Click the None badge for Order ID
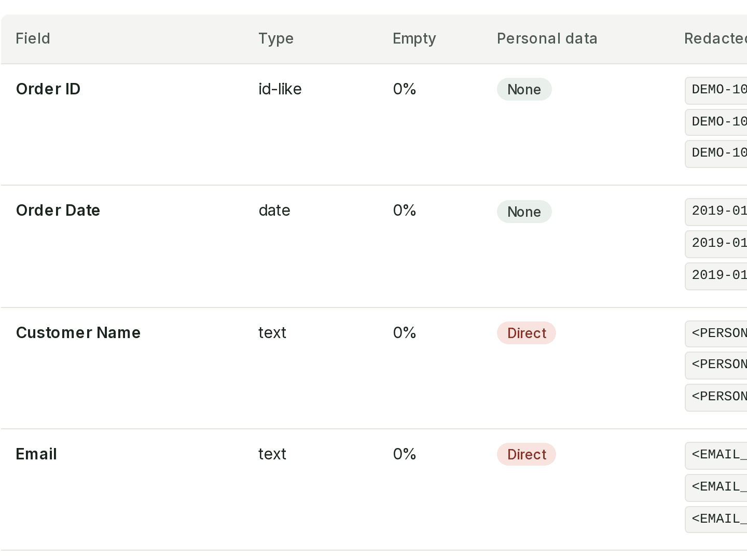The width and height of the screenshot is (747, 560). (x=524, y=89)
